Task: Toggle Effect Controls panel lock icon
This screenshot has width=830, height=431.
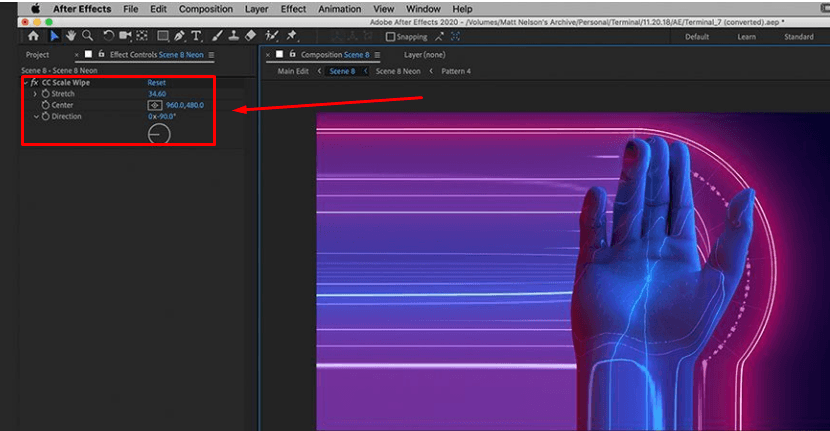Action: (101, 54)
